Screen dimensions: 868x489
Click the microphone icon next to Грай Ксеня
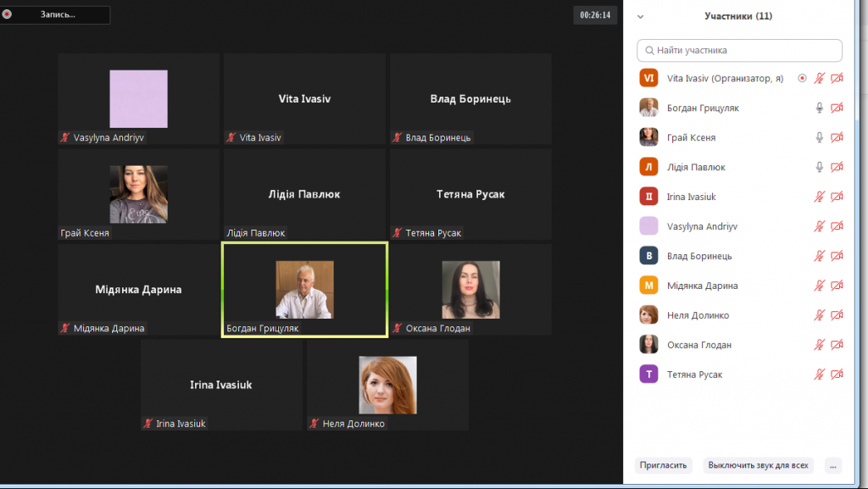coord(819,137)
